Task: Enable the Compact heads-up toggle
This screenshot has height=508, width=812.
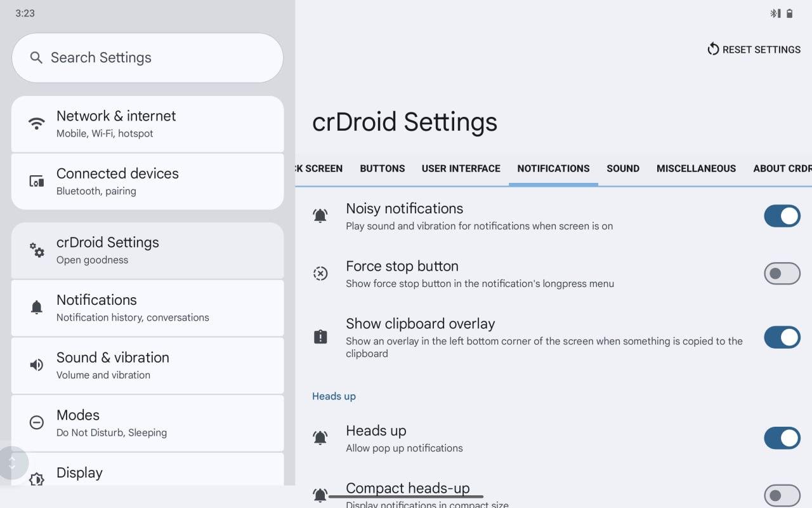Action: pyautogui.click(x=782, y=495)
